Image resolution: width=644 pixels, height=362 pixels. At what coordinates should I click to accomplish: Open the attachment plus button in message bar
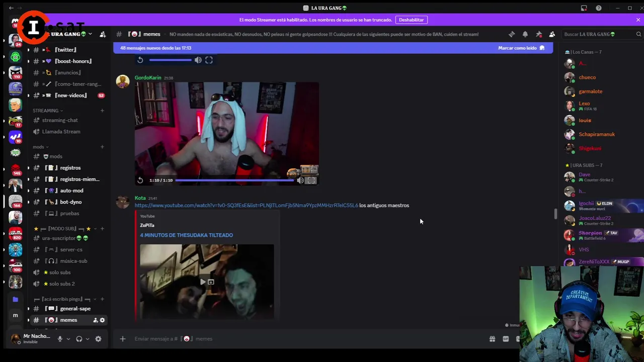[122, 339]
